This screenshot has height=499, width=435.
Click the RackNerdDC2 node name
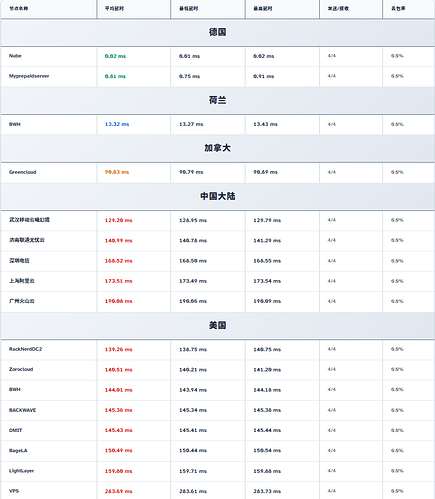tap(26, 349)
